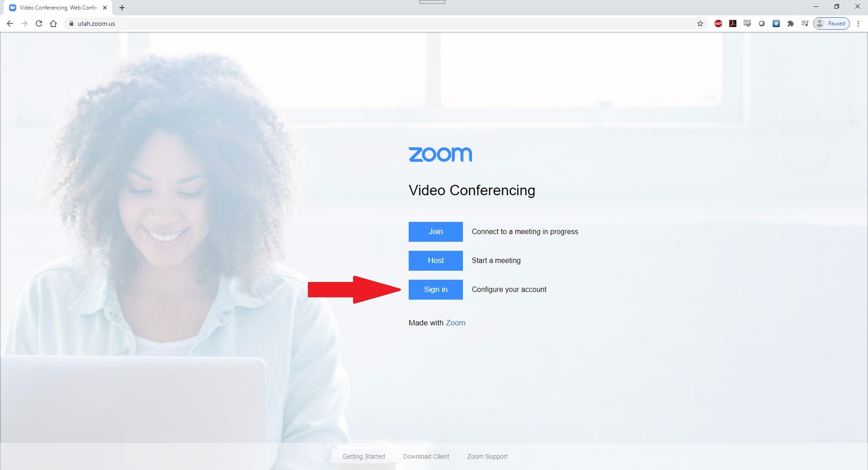The width and height of the screenshot is (868, 470).
Task: Click the Sign in button
Action: [435, 289]
